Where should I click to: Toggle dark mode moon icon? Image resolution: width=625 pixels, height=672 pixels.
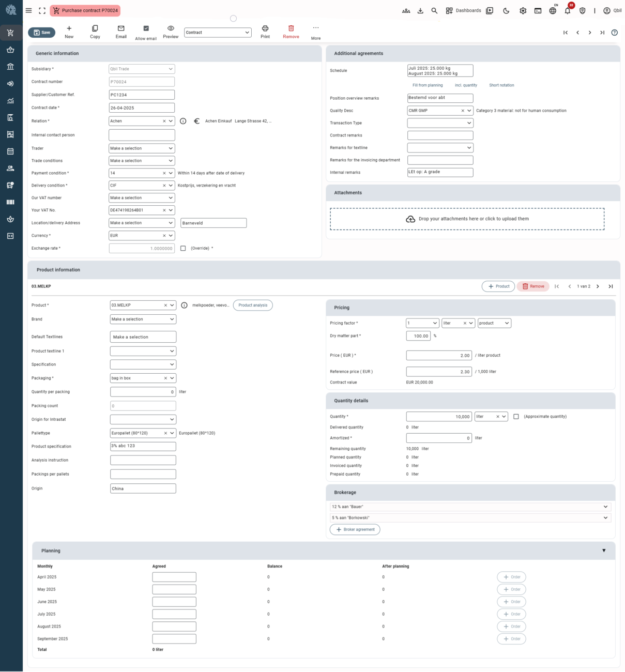(506, 10)
